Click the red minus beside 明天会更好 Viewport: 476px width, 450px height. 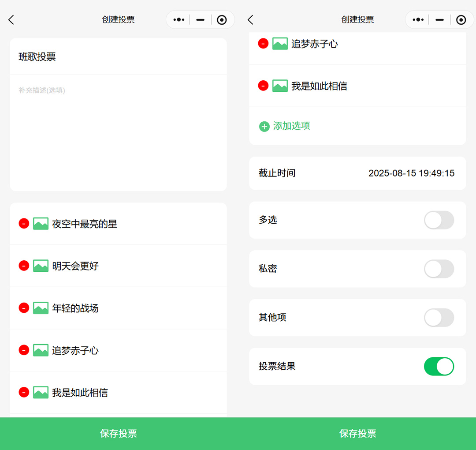24,266
